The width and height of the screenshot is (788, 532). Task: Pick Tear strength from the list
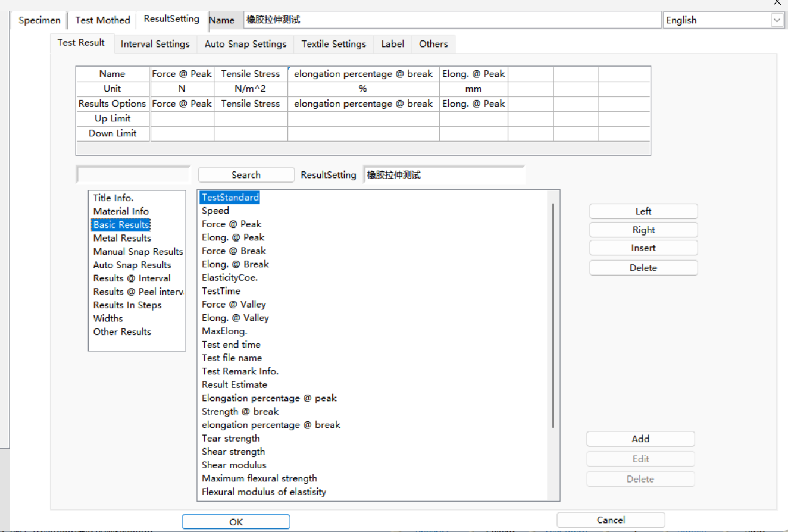point(230,439)
